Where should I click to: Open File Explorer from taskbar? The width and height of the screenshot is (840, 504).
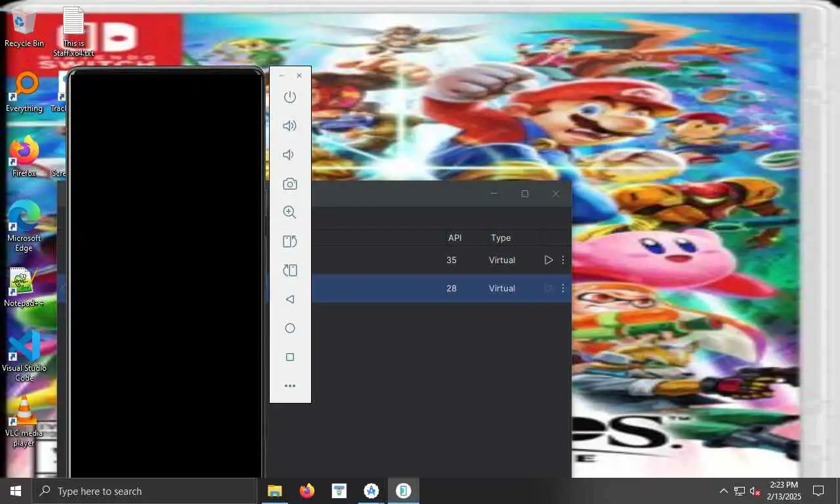(274, 491)
